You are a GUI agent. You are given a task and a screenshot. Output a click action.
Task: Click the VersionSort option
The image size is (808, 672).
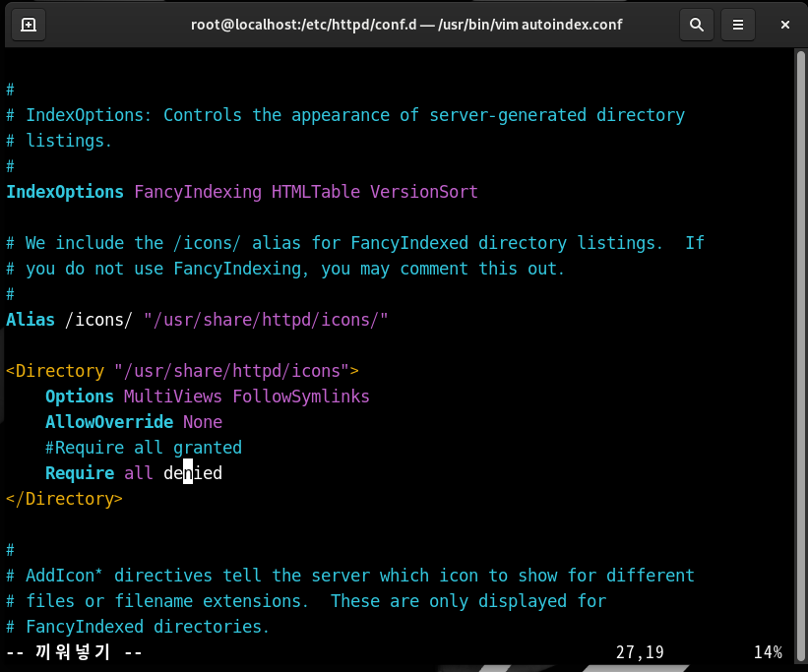[x=423, y=192]
